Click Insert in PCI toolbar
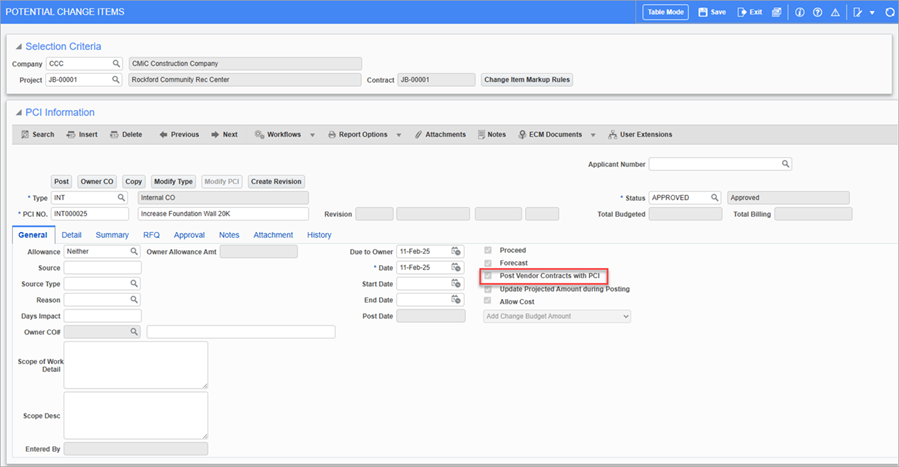This screenshot has width=899, height=467. pyautogui.click(x=82, y=135)
